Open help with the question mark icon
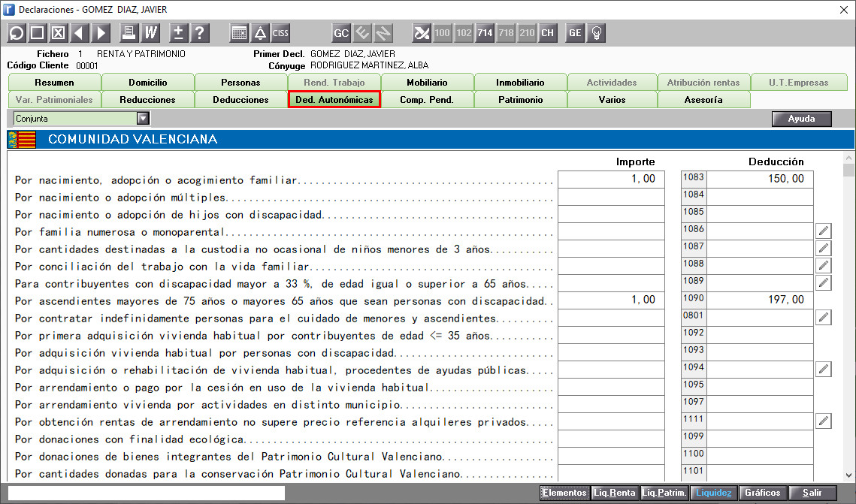Image resolution: width=856 pixels, height=504 pixels. 200,33
